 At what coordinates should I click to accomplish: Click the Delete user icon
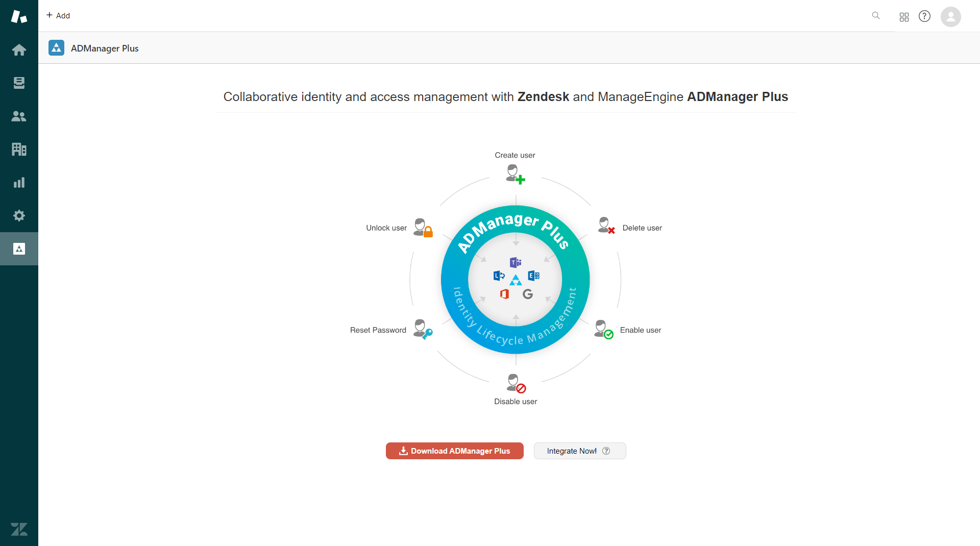(606, 226)
